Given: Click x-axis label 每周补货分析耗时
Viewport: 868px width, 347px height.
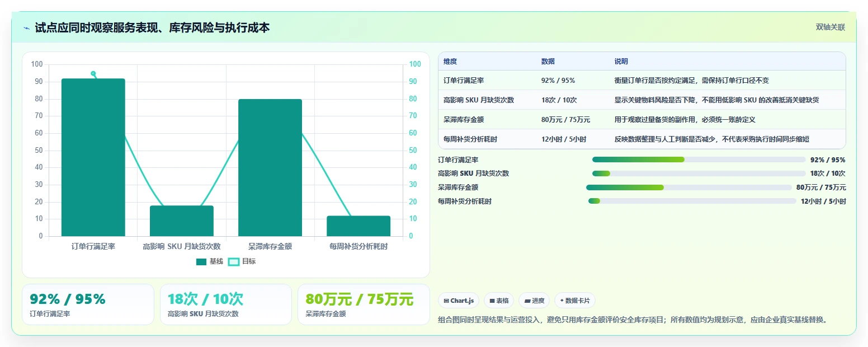Looking at the screenshot, I should pos(358,246).
